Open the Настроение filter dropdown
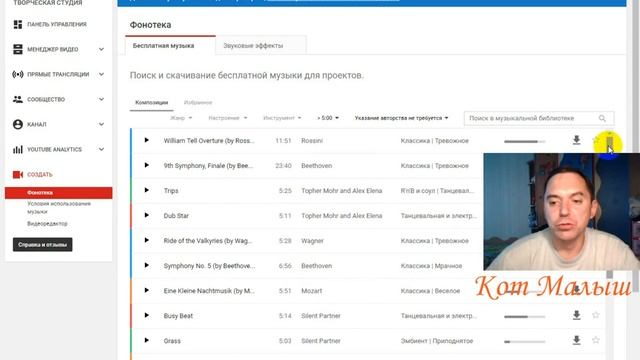Viewport: 640px width, 360px height. pos(228,118)
